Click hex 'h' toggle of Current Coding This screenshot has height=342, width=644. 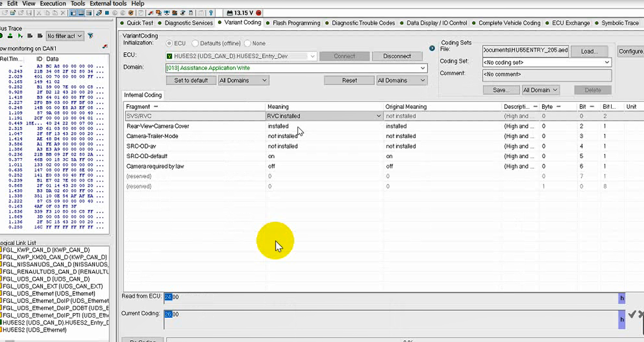point(622,320)
